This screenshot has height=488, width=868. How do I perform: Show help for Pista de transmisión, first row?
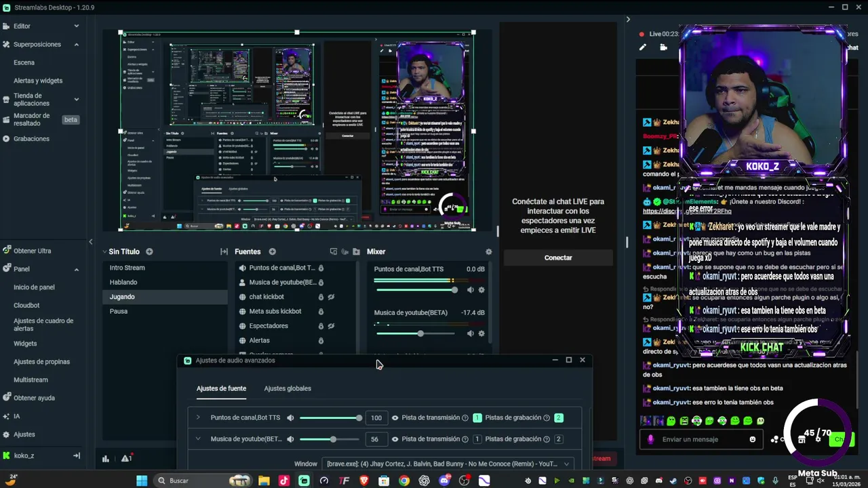[x=465, y=418]
